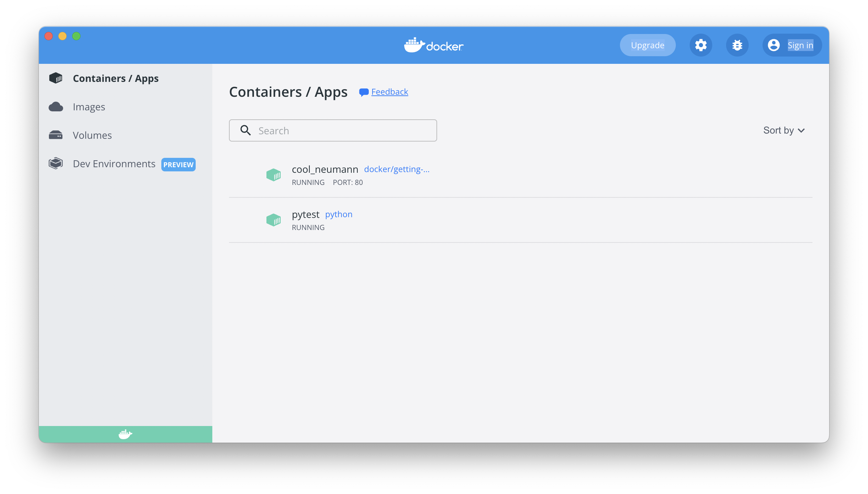Click RUNNING status under pytest

[x=308, y=228]
